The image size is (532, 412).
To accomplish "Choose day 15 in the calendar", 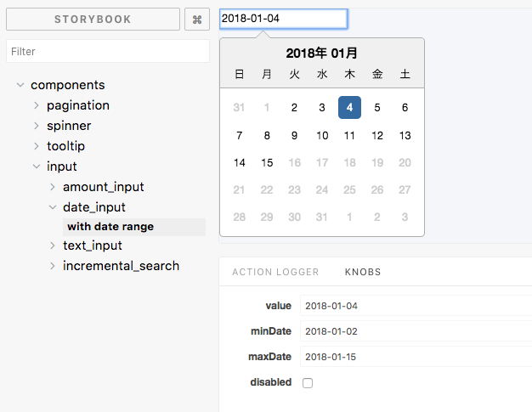I will pyautogui.click(x=267, y=163).
